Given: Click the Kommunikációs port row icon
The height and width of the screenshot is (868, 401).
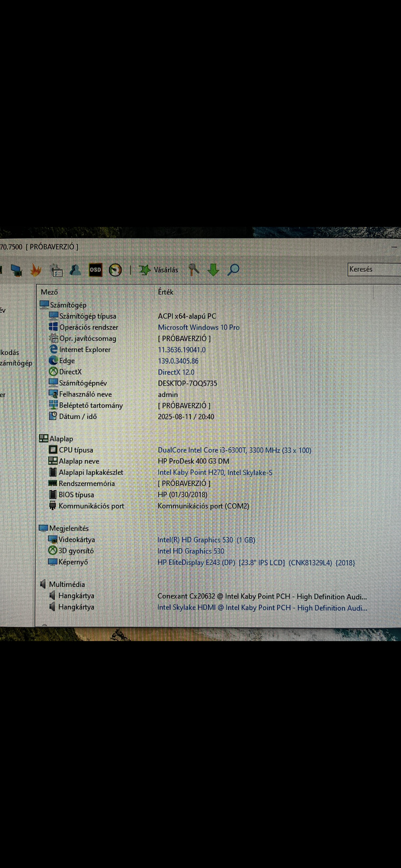Looking at the screenshot, I should pos(53,505).
